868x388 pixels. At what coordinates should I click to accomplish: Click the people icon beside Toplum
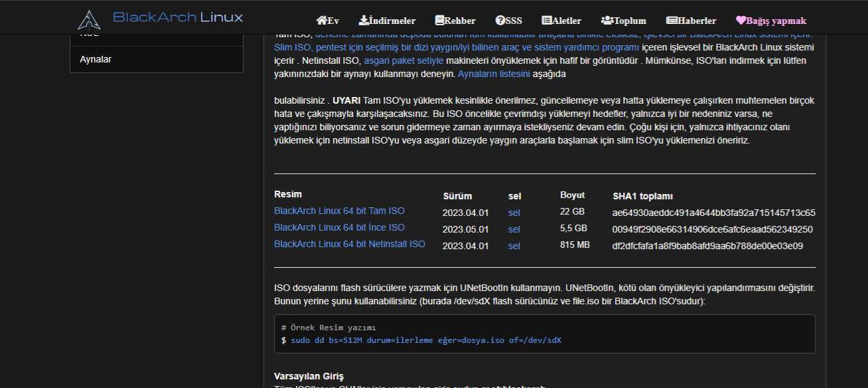tap(607, 21)
